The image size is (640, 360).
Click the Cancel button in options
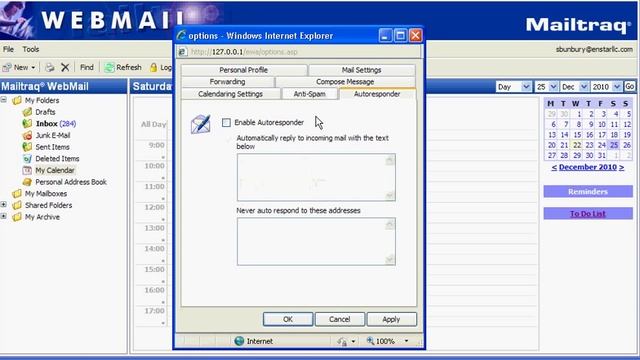[340, 319]
